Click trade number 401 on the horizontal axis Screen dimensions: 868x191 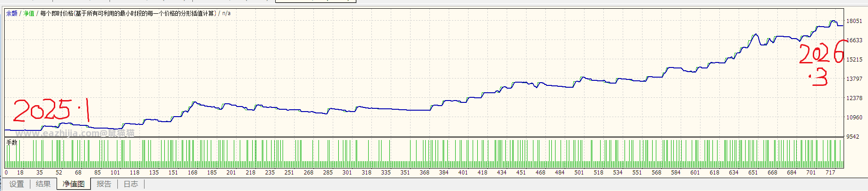tap(463, 173)
